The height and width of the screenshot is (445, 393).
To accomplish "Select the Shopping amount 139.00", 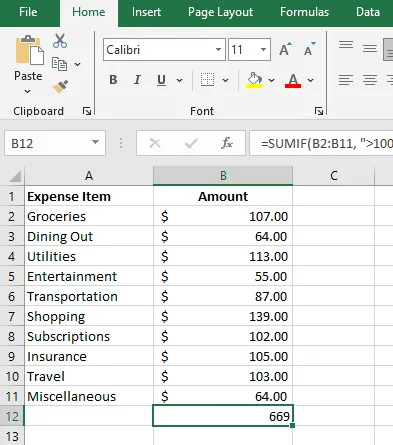I will click(x=223, y=316).
